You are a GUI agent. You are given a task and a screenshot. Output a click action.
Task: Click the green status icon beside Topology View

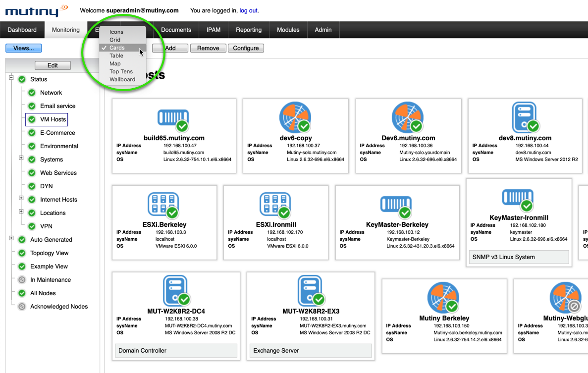pos(22,253)
